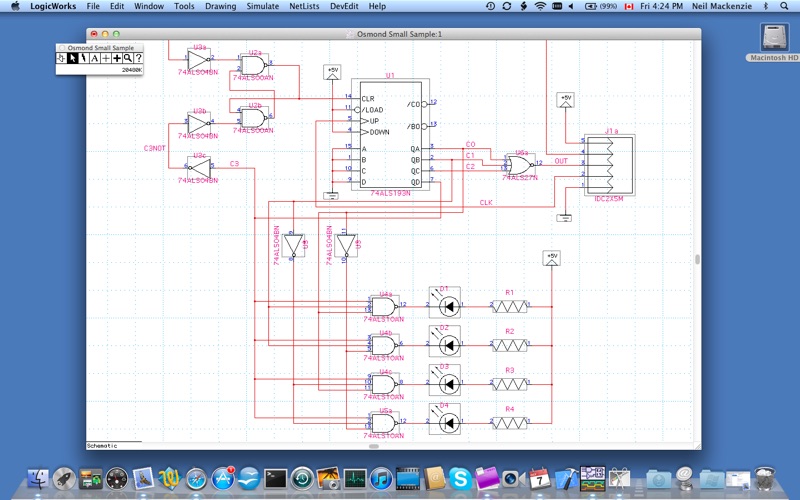Click the Wi-Fi status icon
Screen dimensions: 800x500
[x=540, y=6]
